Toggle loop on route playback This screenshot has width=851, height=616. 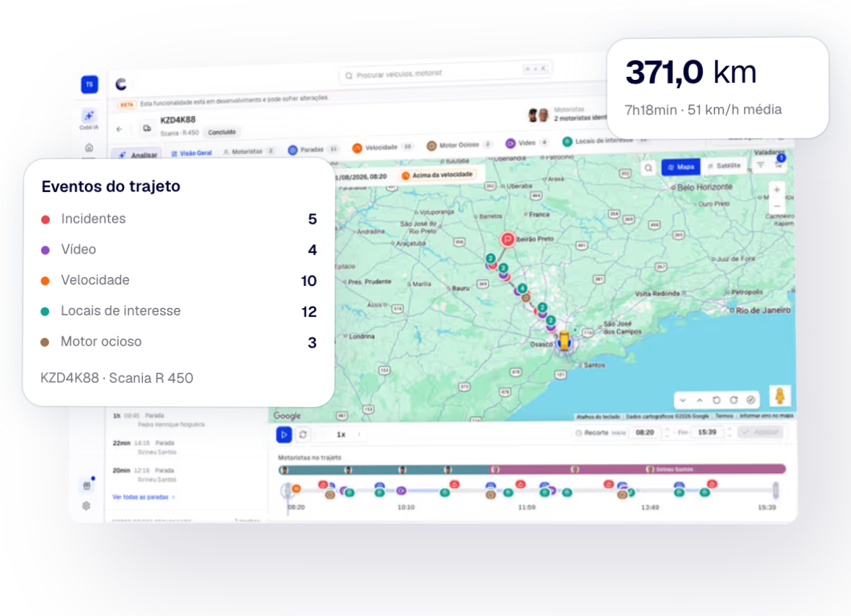(303, 434)
